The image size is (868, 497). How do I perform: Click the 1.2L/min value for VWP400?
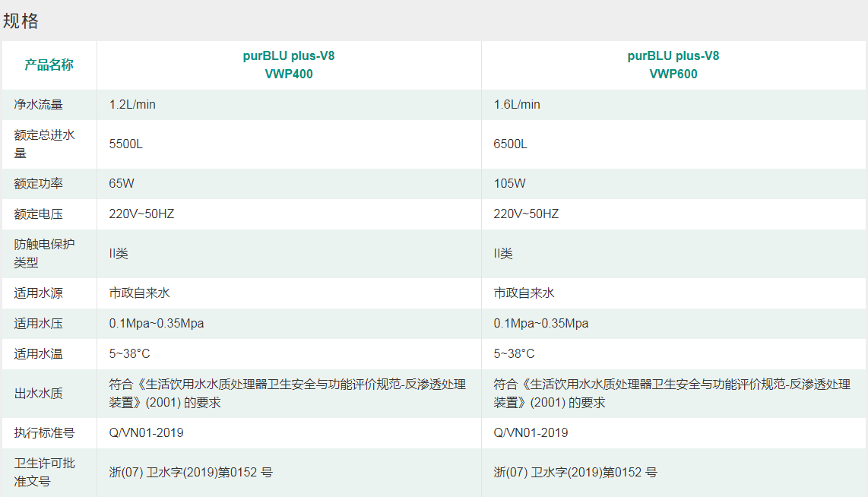(132, 104)
